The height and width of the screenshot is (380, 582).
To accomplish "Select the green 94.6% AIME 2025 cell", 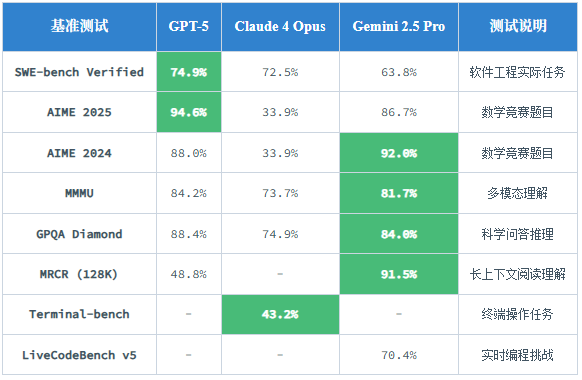I will coord(189,112).
